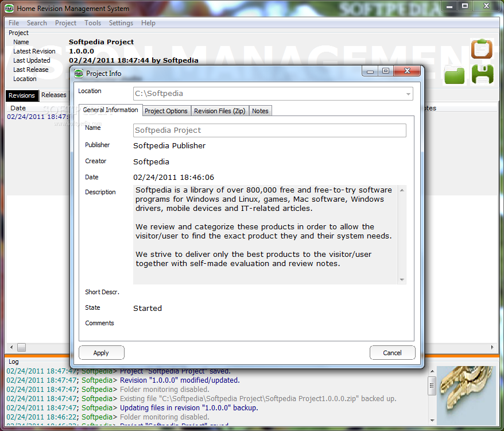Click the Last Updated value by Softpedia
Viewport: 504px width, 431px height.
133,60
